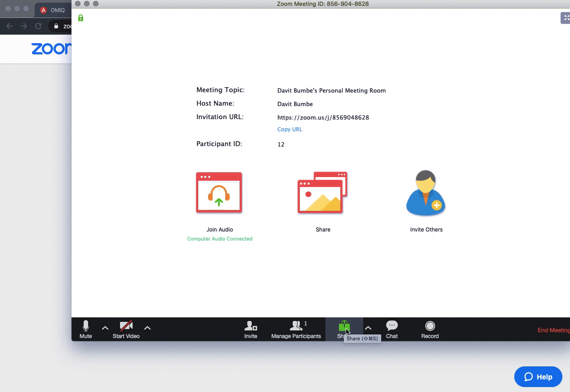End the meeting via End Meeting
This screenshot has height=392, width=570.
pos(553,330)
